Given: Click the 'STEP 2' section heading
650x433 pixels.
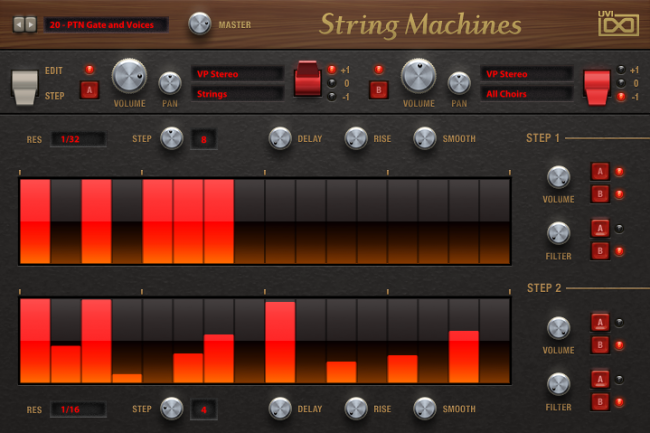Looking at the screenshot, I should [544, 288].
